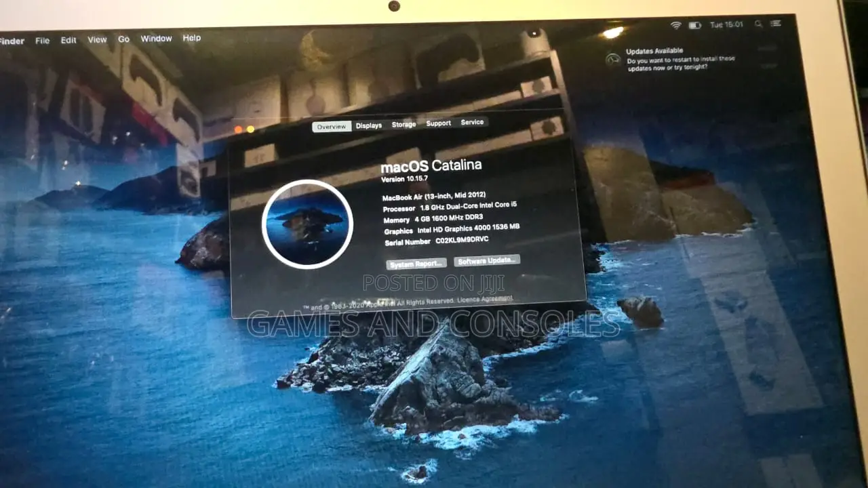Open the Help menu
This screenshot has width=868, height=488.
pyautogui.click(x=192, y=38)
